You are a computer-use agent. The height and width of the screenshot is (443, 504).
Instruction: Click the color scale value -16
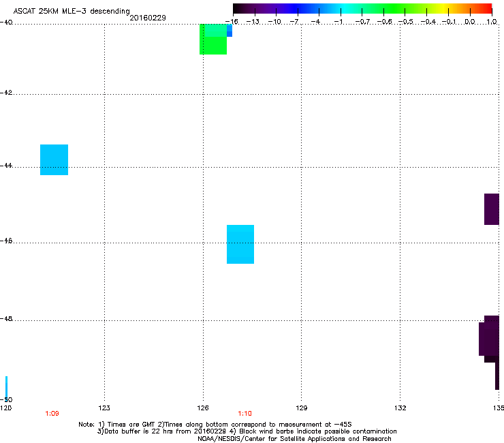click(232, 22)
